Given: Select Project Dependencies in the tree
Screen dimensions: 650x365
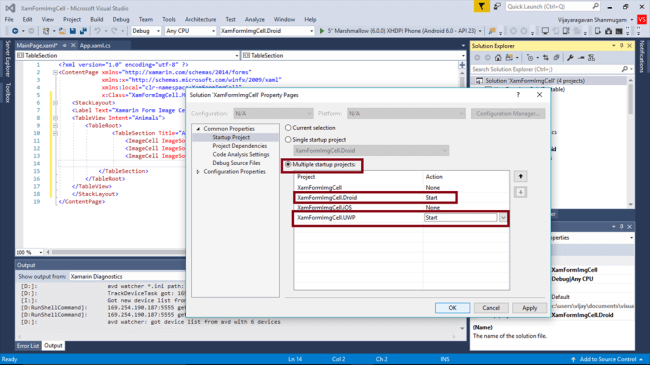Looking at the screenshot, I should [x=240, y=146].
